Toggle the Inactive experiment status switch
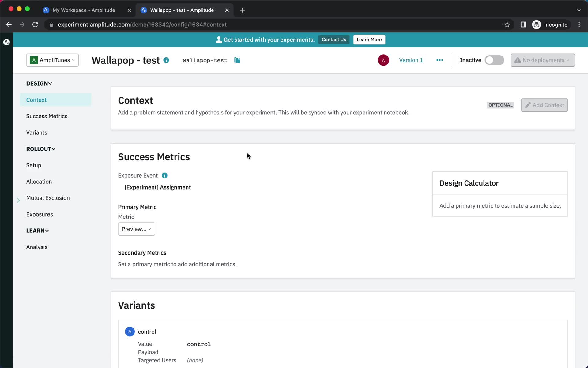 coord(495,60)
